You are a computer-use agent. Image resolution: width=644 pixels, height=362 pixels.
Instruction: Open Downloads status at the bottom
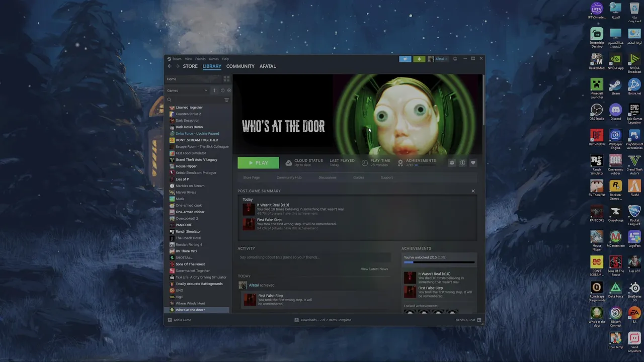tap(323, 320)
